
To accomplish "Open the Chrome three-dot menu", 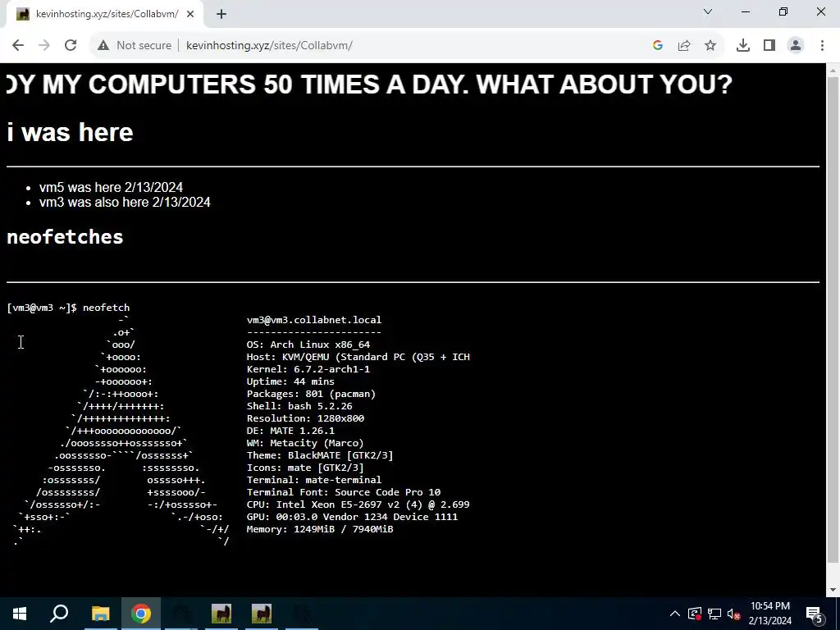I will pyautogui.click(x=822, y=46).
